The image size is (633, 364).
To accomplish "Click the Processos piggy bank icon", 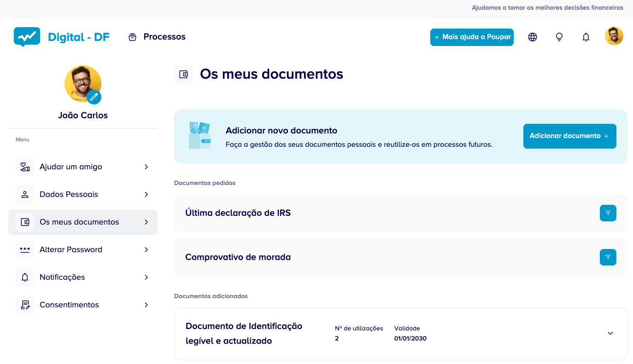I will click(x=132, y=36).
